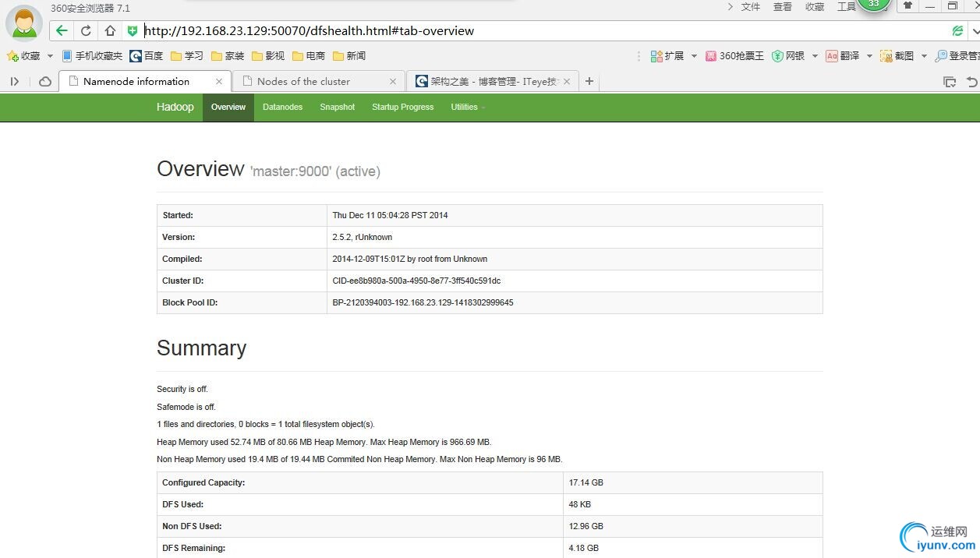980x558 pixels.
Task: Open the 家装 bookmark folder
Action: coord(228,56)
